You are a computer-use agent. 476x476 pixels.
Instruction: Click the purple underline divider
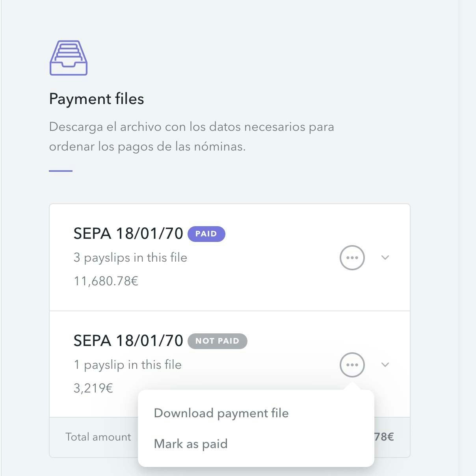(61, 171)
